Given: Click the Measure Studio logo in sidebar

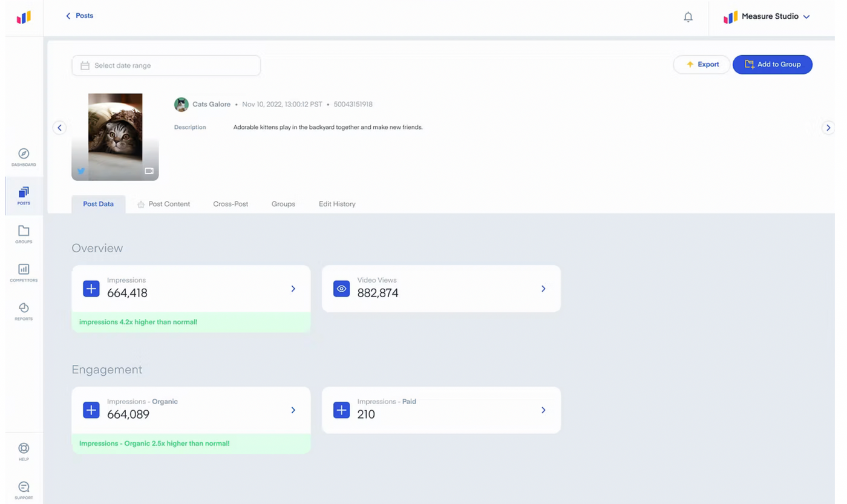Looking at the screenshot, I should click(24, 18).
